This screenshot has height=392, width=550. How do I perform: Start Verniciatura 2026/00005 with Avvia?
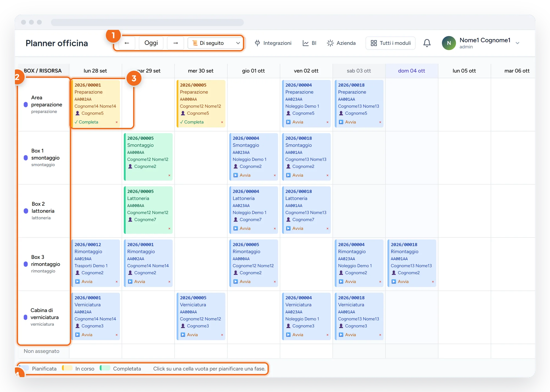pyautogui.click(x=189, y=335)
